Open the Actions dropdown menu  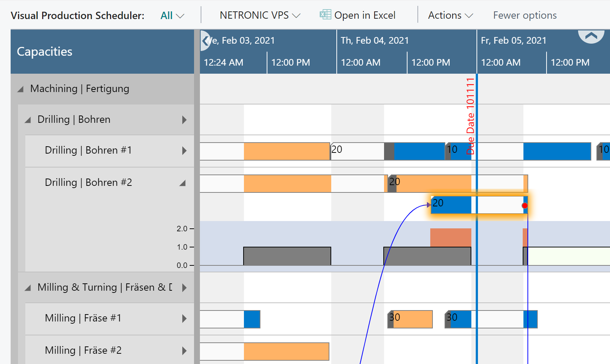pyautogui.click(x=449, y=15)
